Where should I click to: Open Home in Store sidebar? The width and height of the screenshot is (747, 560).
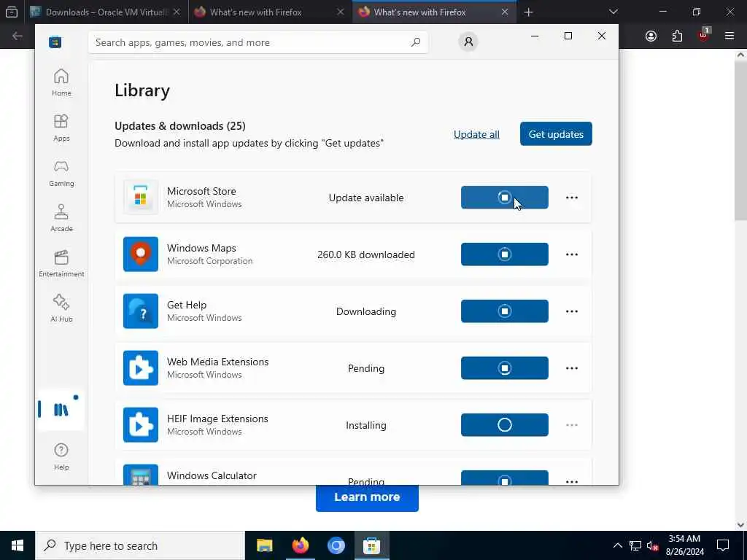click(61, 82)
